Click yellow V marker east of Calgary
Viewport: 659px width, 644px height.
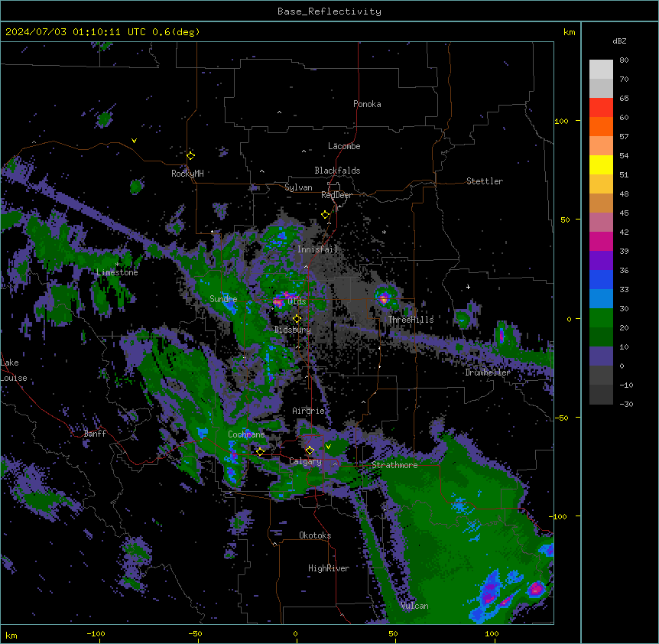[328, 447]
